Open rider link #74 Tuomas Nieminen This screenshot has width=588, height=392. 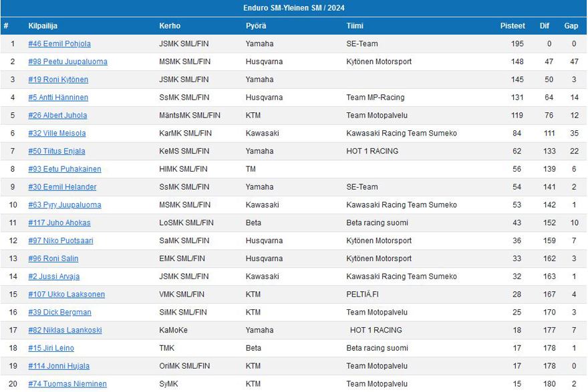click(67, 384)
